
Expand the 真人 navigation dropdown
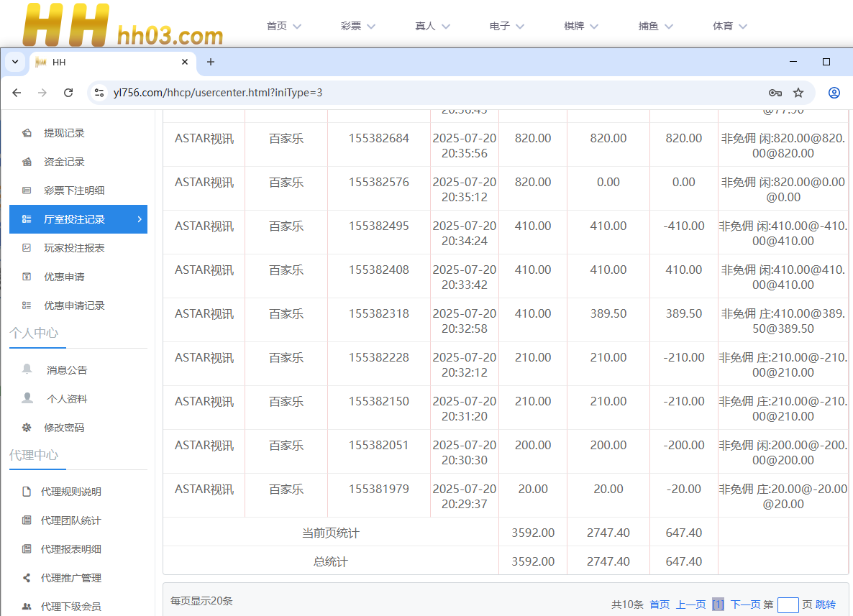432,26
